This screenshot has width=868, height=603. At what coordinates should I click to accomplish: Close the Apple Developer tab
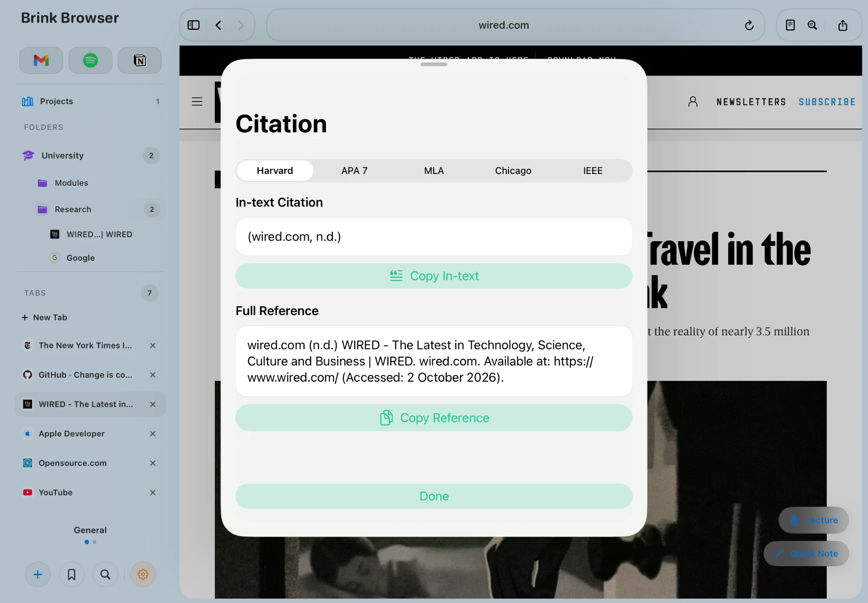click(153, 434)
